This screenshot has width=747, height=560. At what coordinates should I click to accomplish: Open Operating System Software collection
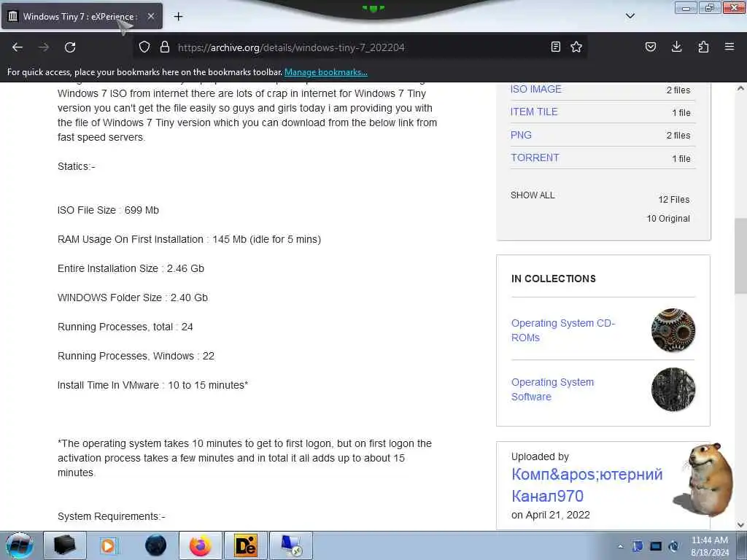coord(553,389)
